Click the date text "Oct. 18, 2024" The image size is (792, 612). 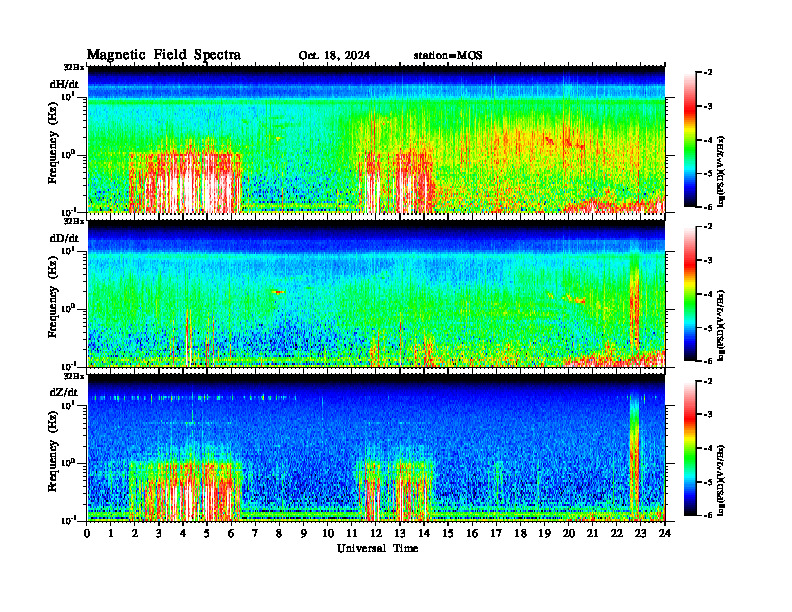tap(334, 56)
